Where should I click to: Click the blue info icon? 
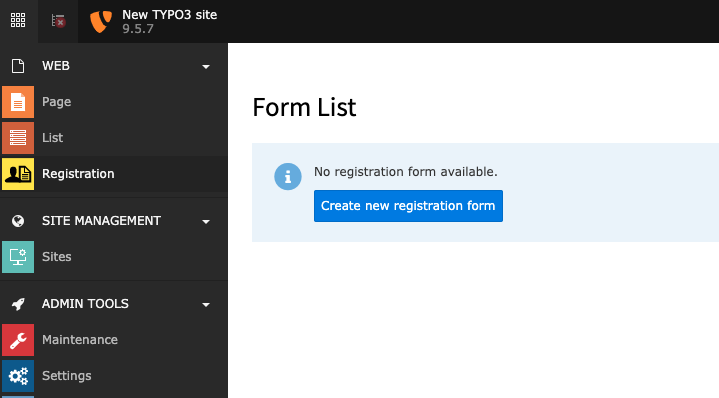click(288, 177)
